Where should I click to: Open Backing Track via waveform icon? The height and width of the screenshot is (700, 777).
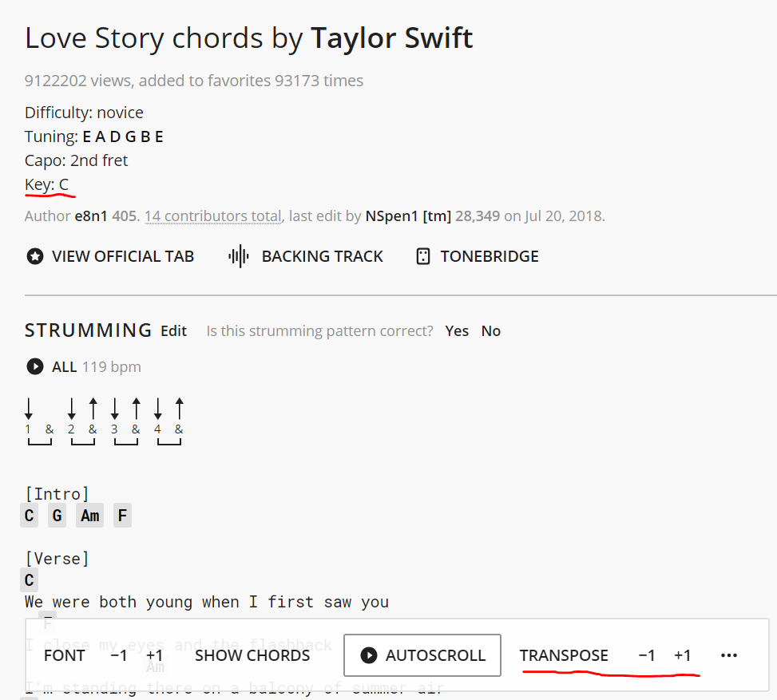(239, 256)
